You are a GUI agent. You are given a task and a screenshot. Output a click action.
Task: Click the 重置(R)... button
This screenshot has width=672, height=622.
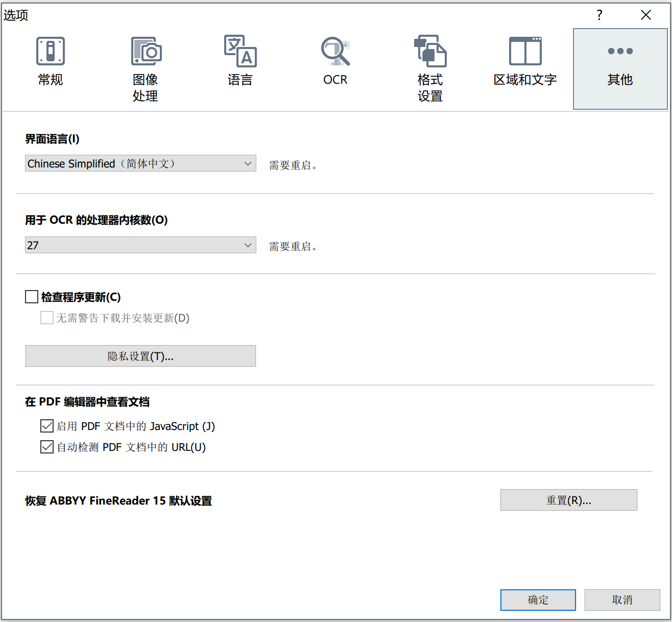569,500
